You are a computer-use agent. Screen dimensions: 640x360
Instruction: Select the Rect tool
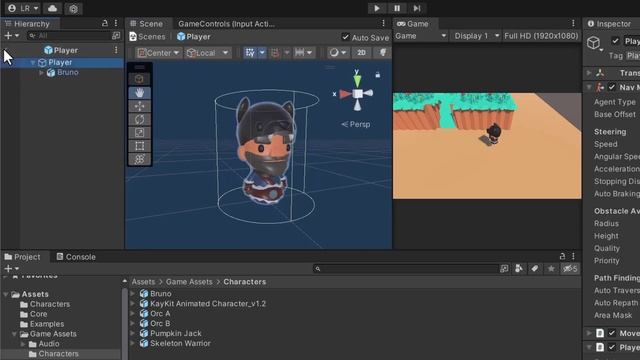click(x=139, y=146)
